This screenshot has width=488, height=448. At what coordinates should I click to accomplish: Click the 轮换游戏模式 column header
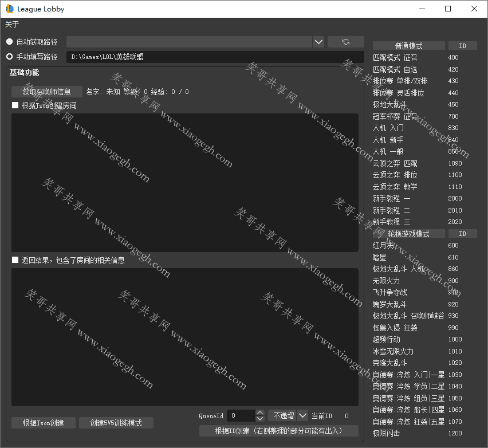(x=408, y=234)
